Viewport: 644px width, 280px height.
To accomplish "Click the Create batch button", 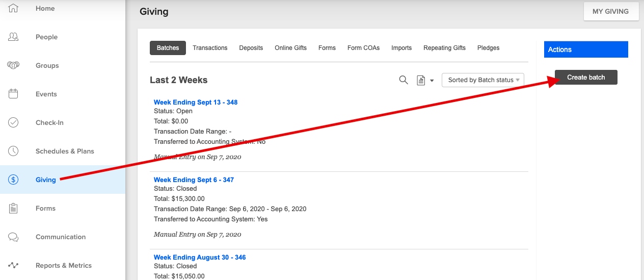I will pyautogui.click(x=586, y=78).
